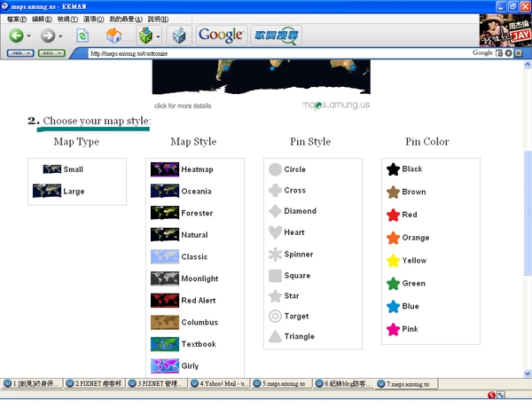Click the address bar URL field
Viewport: 532px width, 416px height.
coord(278,53)
